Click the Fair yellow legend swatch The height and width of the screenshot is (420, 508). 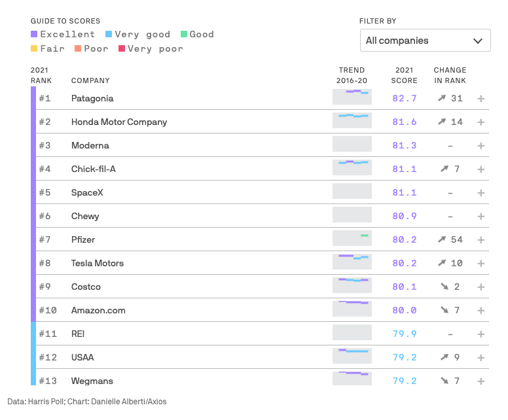pyautogui.click(x=34, y=48)
